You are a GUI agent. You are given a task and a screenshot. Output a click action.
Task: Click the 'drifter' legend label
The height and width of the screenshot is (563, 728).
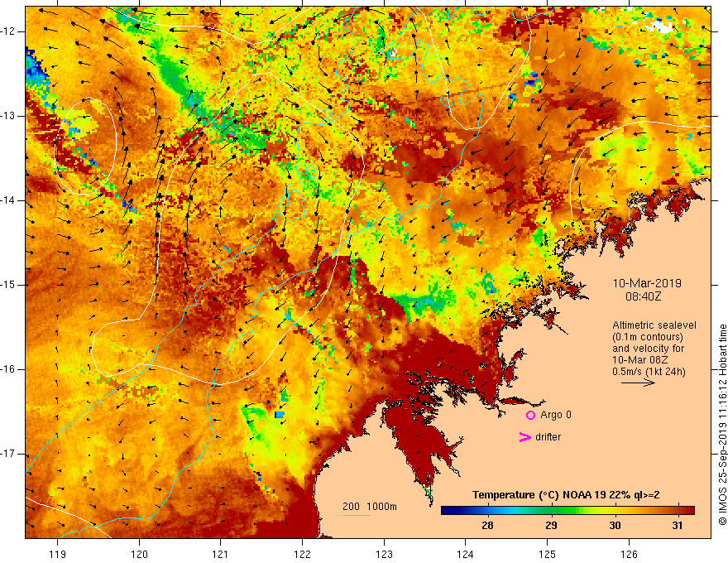click(548, 437)
